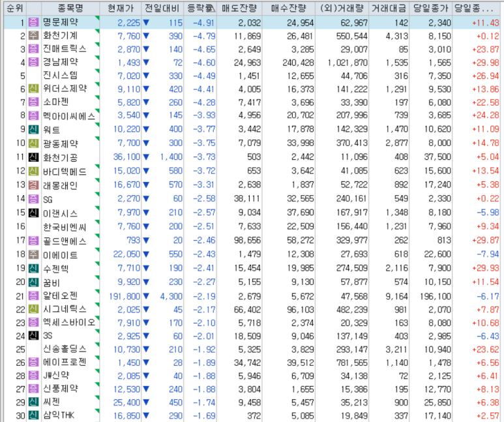Image resolution: width=504 pixels, height=422 pixels.
Task: Select the stock name JW신약
Action: 56,375
